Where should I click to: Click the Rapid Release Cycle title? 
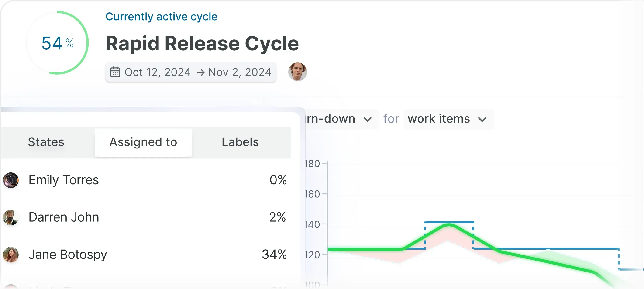coord(202,44)
